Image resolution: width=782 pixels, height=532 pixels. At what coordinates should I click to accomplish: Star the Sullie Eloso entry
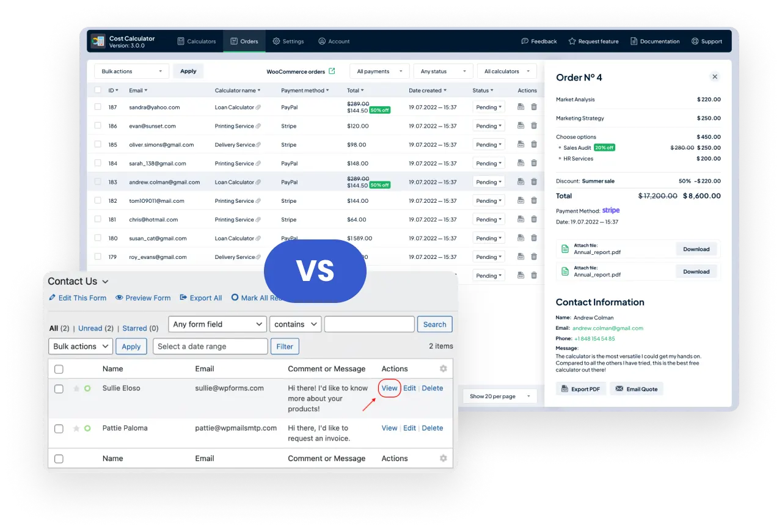(x=76, y=388)
